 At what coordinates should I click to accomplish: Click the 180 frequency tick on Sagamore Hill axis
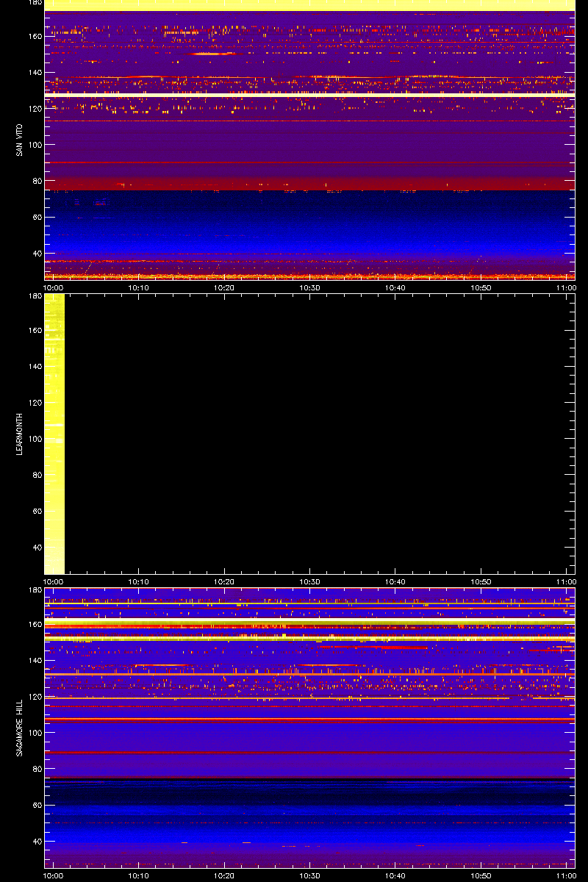[35, 591]
